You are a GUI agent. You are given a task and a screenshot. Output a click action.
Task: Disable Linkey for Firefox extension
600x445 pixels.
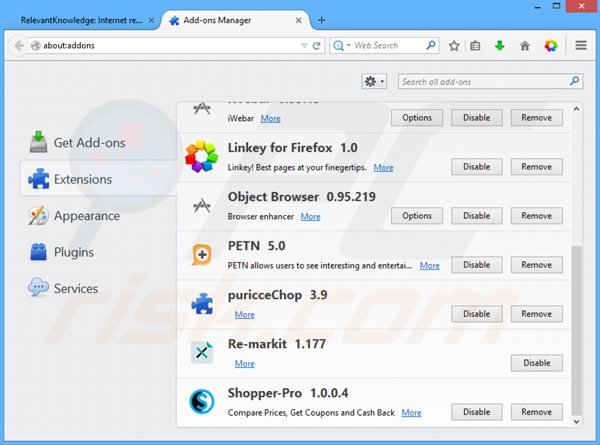pos(476,167)
